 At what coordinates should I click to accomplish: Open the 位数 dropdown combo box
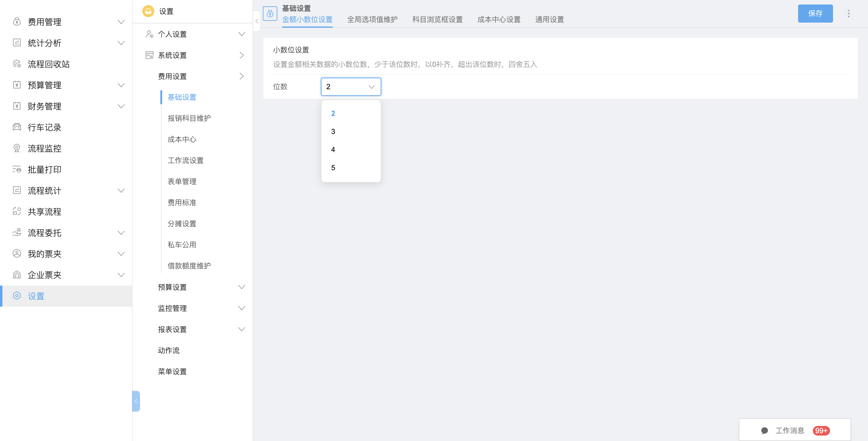(x=351, y=86)
